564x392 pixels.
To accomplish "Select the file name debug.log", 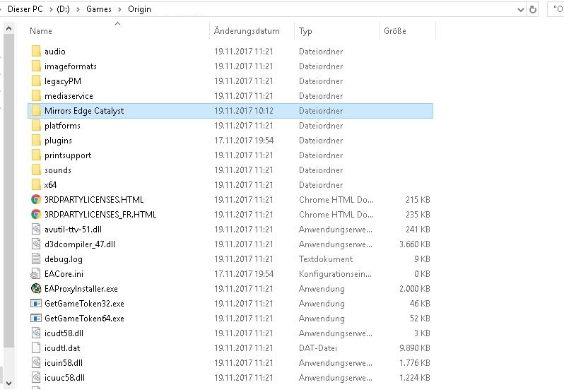I will 64,259.
